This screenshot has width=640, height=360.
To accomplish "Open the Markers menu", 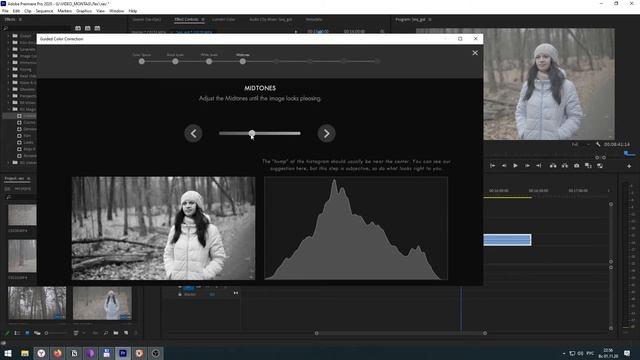I will tap(64, 11).
